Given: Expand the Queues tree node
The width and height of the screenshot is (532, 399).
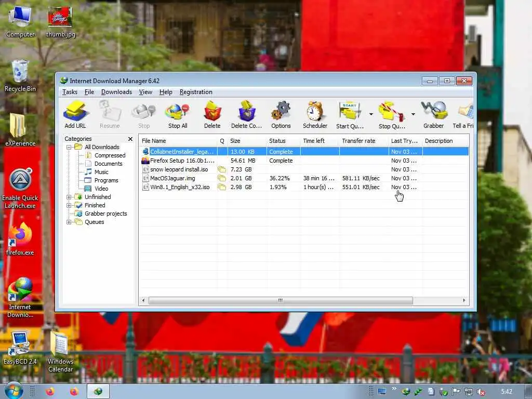Looking at the screenshot, I should pyautogui.click(x=69, y=222).
